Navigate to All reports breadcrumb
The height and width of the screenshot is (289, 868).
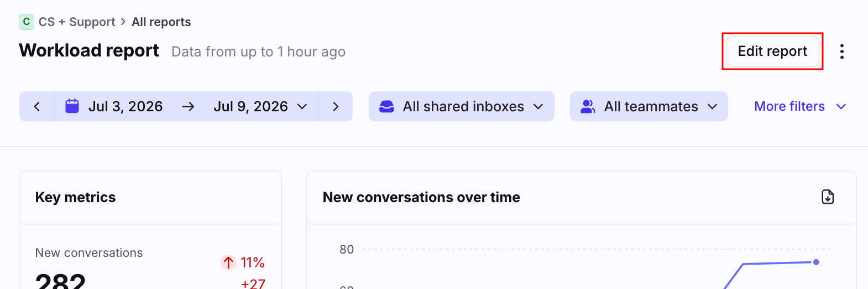click(x=161, y=22)
